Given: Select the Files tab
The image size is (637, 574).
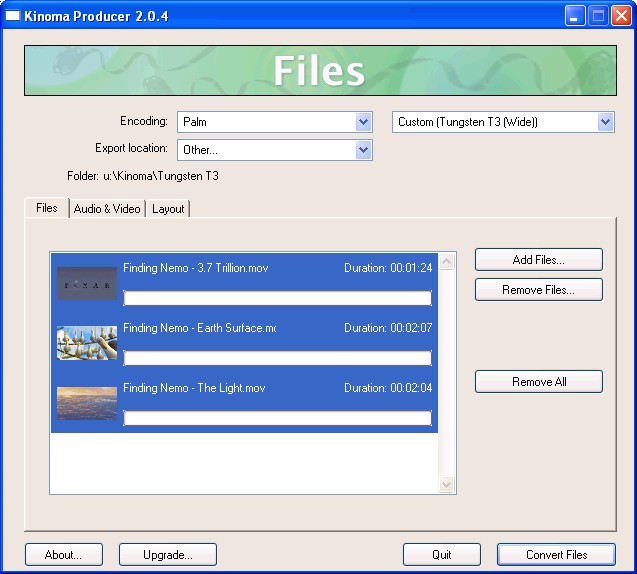Looking at the screenshot, I should point(47,208).
